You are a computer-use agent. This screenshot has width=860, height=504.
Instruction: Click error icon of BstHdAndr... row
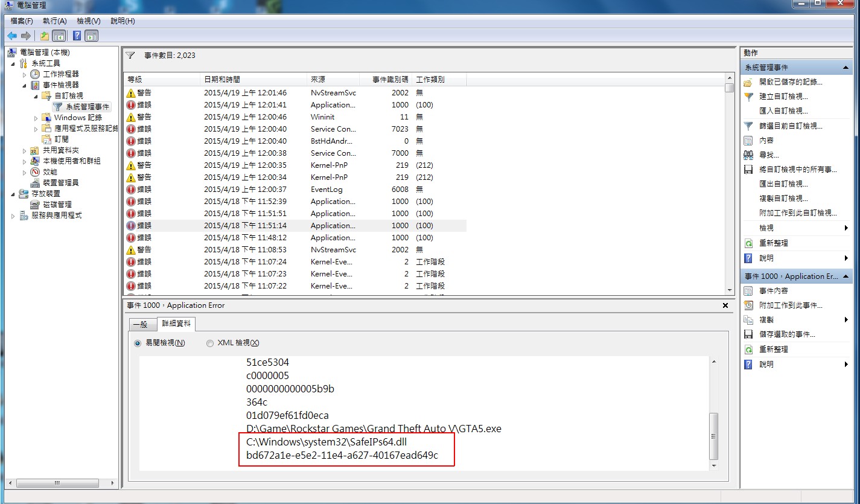pos(131,141)
